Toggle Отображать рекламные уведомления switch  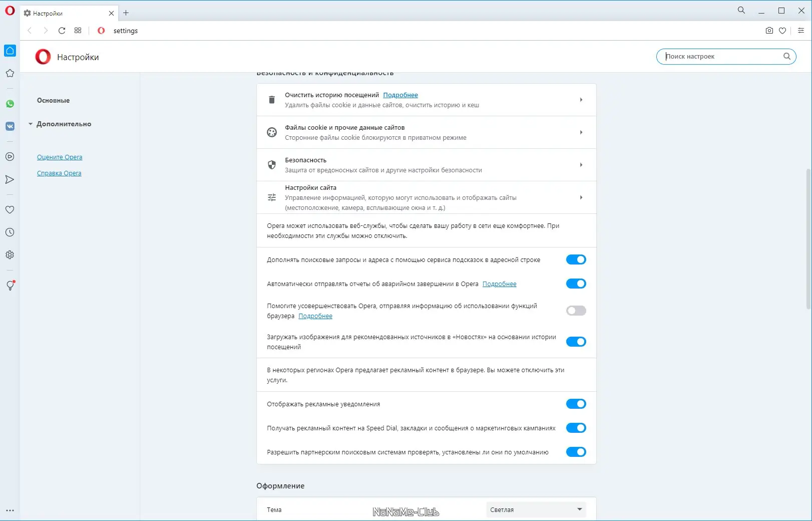point(576,404)
